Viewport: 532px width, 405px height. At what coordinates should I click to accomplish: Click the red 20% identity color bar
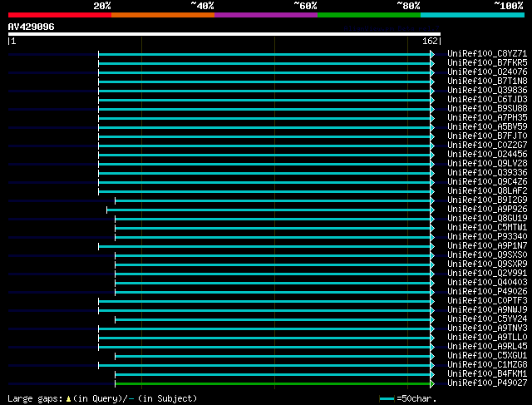60,15
